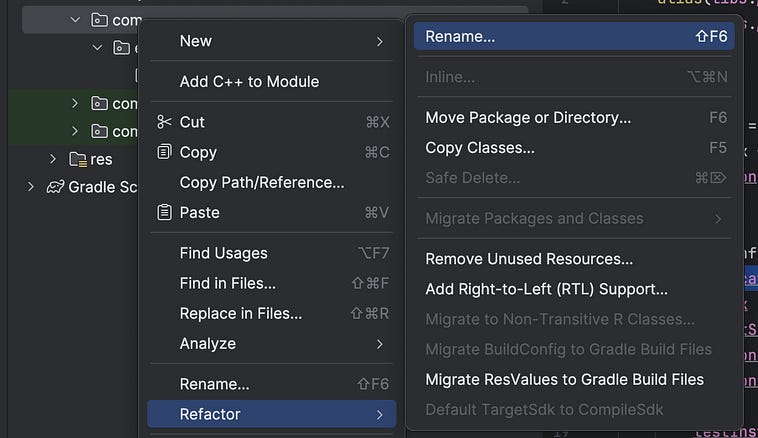Click the first com package folder icon
758x438 pixels.
(99, 20)
